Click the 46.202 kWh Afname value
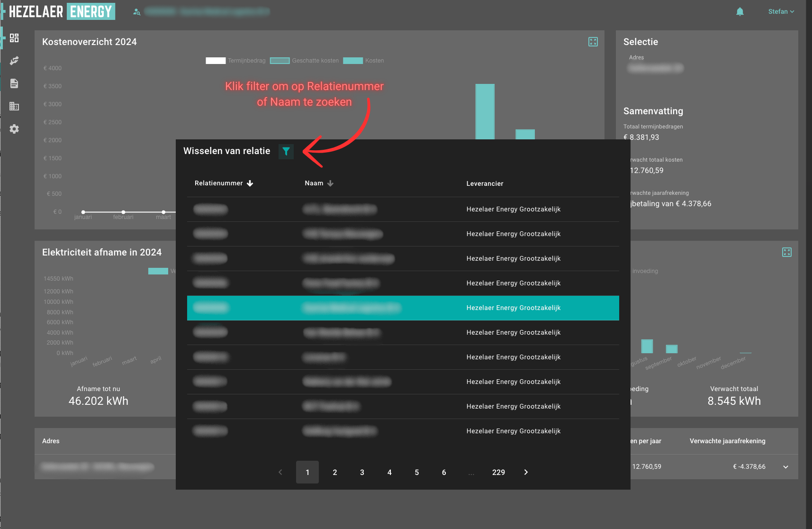 coord(99,401)
